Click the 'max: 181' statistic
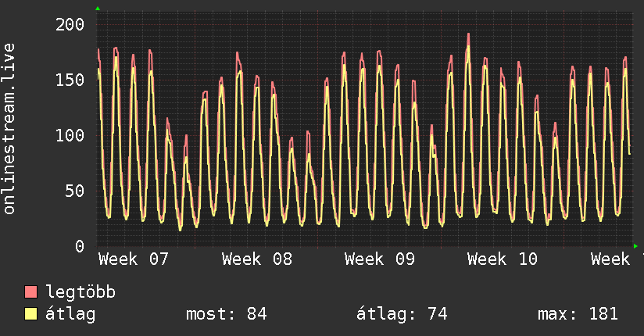 (x=578, y=314)
